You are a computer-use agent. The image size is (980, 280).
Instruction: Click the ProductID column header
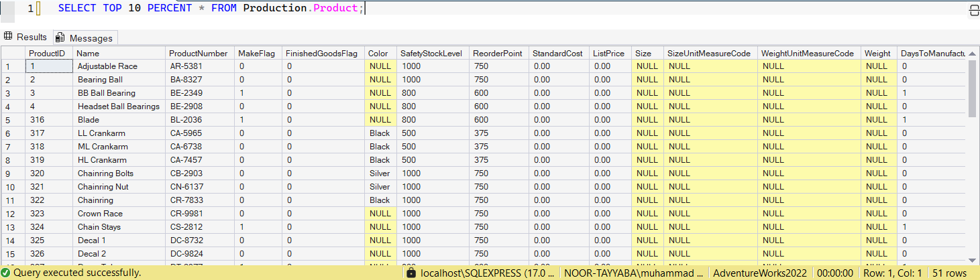[49, 53]
